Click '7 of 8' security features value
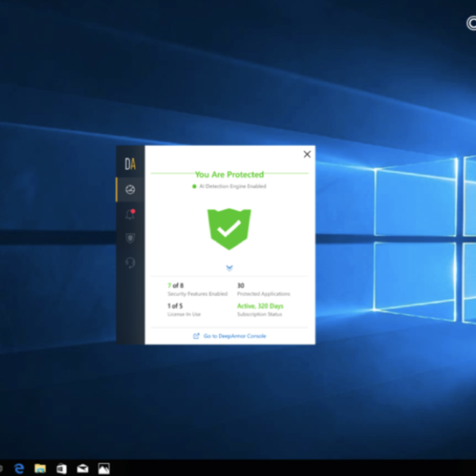This screenshot has height=476, width=476. coord(175,286)
